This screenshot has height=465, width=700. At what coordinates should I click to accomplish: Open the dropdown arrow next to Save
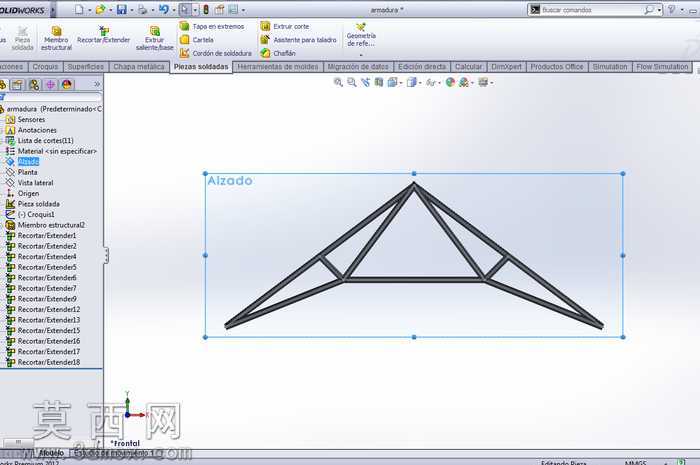(x=132, y=10)
